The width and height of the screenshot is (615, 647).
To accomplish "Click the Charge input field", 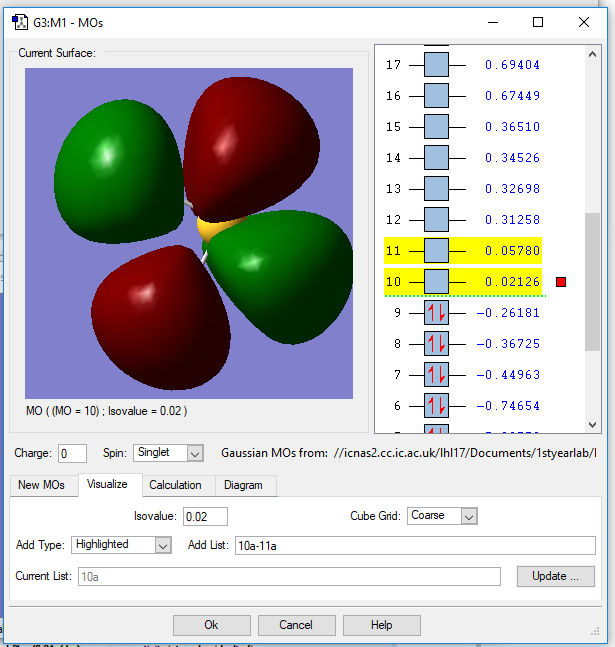I will (x=72, y=453).
